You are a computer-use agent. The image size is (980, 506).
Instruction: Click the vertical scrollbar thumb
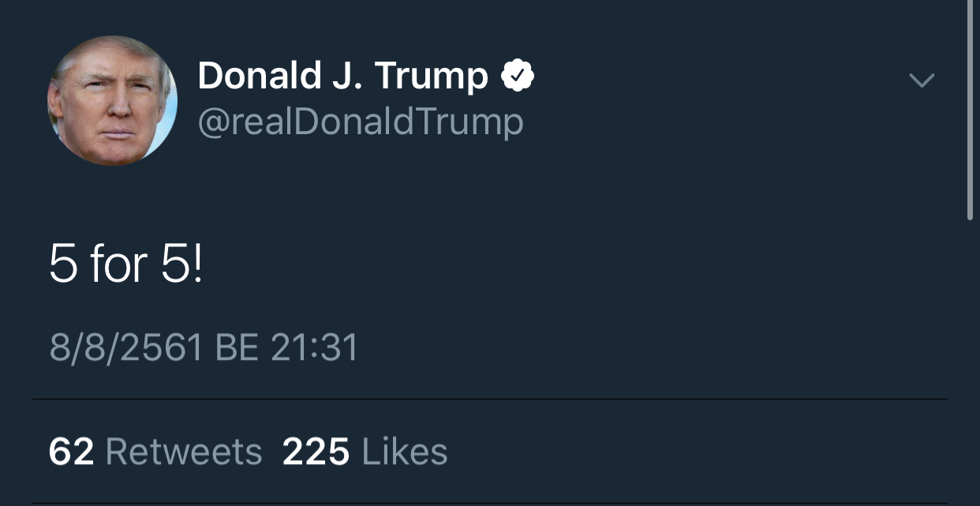tap(970, 111)
